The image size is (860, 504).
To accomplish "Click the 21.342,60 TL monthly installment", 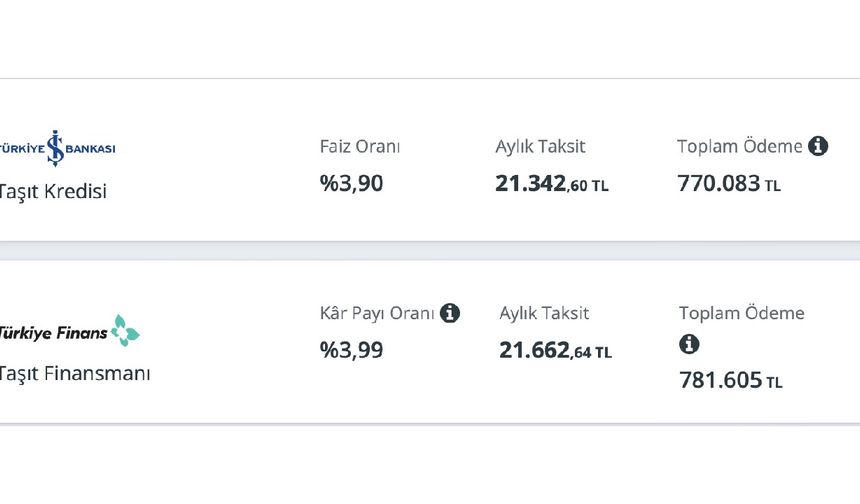I will pyautogui.click(x=552, y=184).
